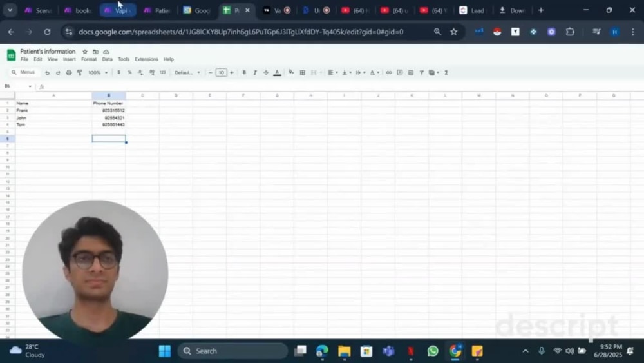Open the zoom 100% dropdown
Viewport: 644px width, 363px height.
pyautogui.click(x=98, y=72)
